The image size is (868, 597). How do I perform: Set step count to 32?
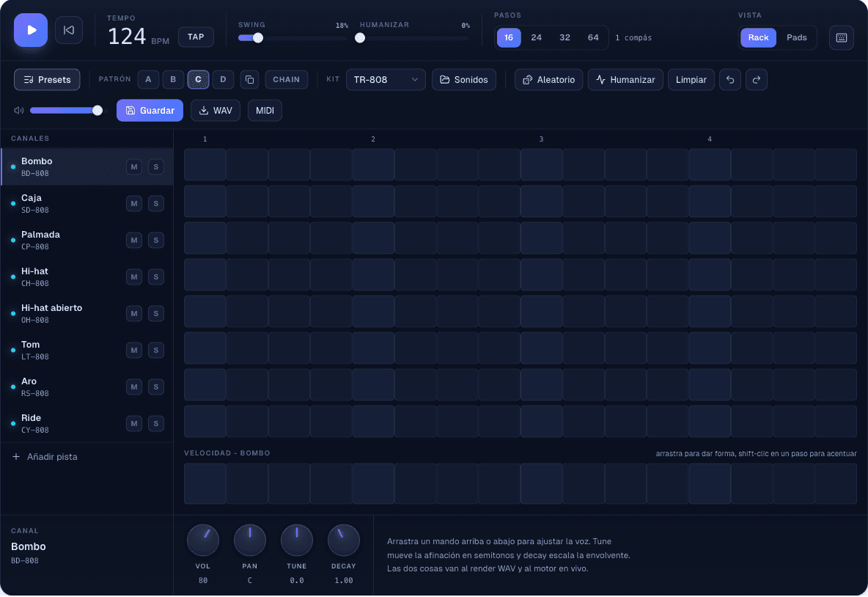[564, 37]
